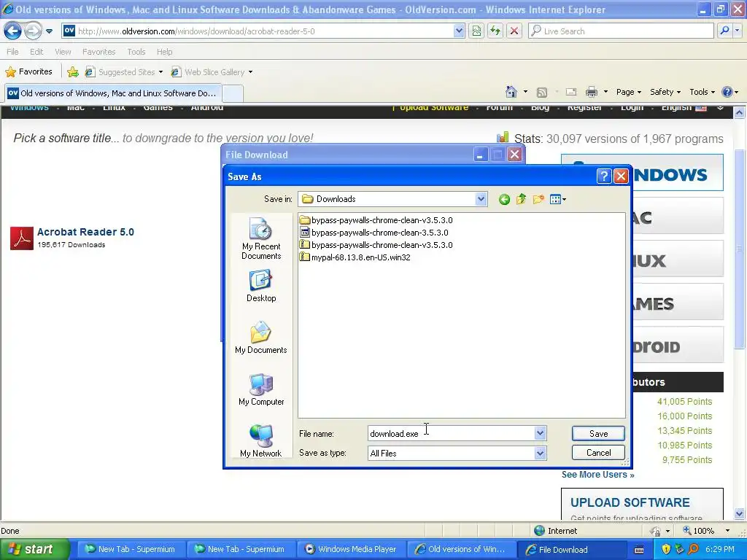Screen dimensions: 747x560
Task: Open the Help menu
Action: pos(165,52)
